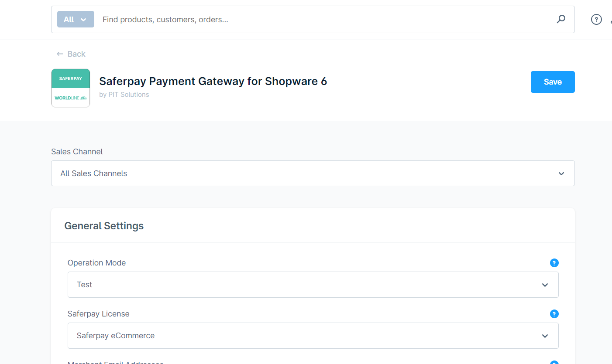The width and height of the screenshot is (612, 364).
Task: Open the Sales Channel dropdown
Action: pyautogui.click(x=313, y=173)
